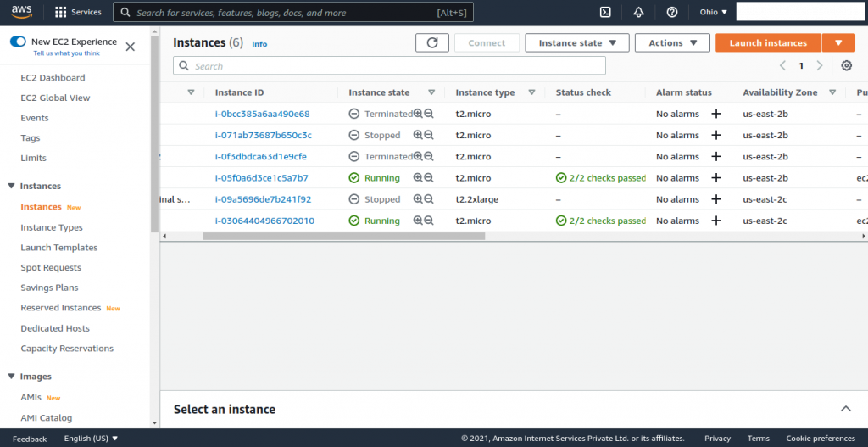Open EC2 Dashboard in sidebar
Screen dimensions: 868x447
coord(53,77)
